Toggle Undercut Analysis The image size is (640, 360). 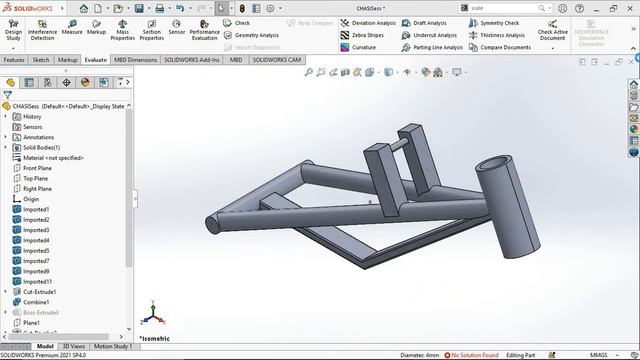point(429,35)
